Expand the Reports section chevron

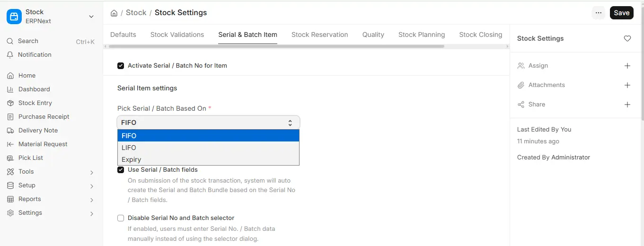pyautogui.click(x=92, y=200)
